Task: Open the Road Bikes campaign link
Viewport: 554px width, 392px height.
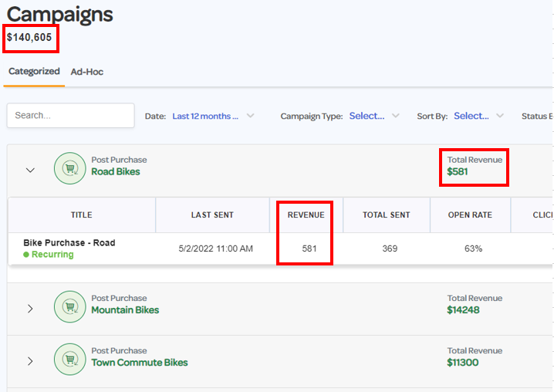Action: pyautogui.click(x=116, y=172)
